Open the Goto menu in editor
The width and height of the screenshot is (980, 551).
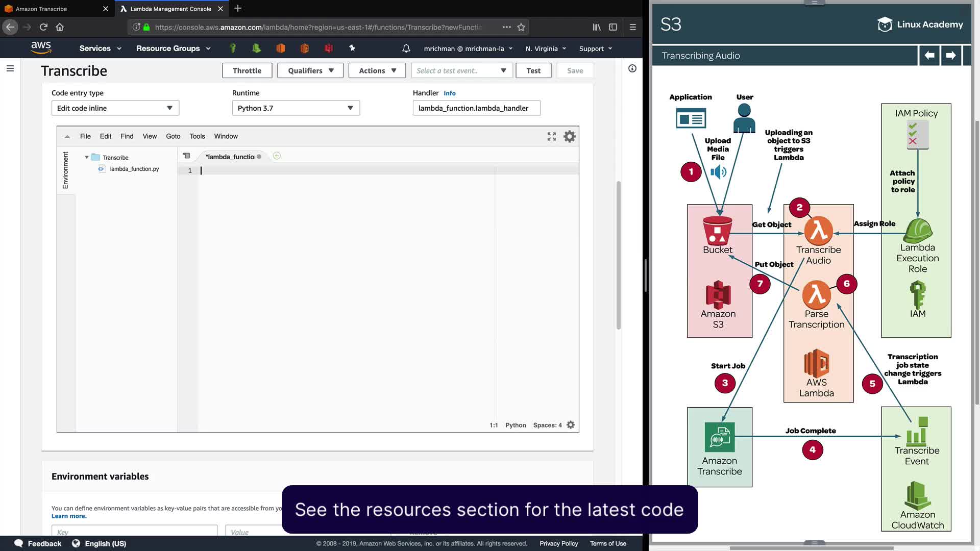(173, 136)
